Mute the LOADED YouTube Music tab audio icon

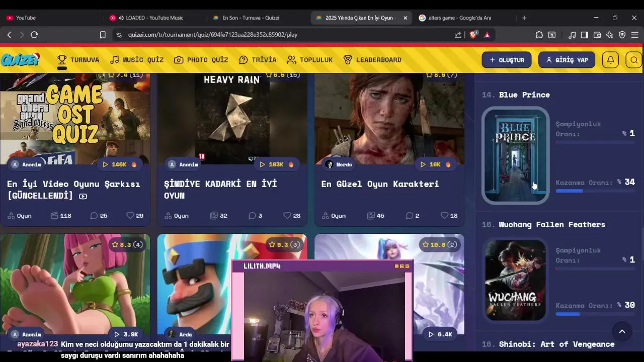pos(121,18)
